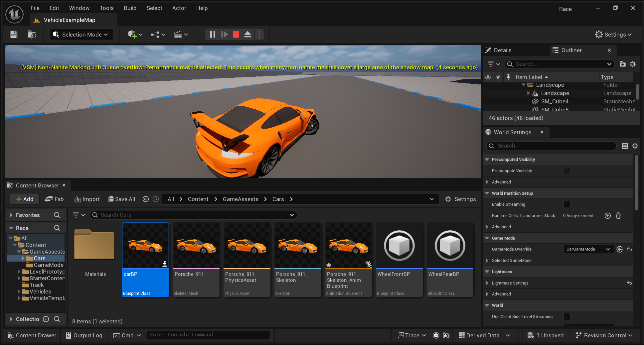Click the Enter Console Command field
The width and height of the screenshot is (644, 345).
click(208, 335)
